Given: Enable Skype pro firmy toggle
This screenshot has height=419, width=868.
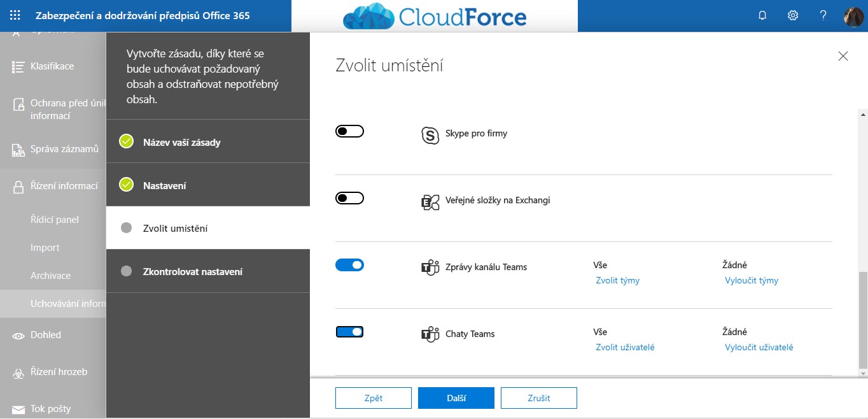Looking at the screenshot, I should point(349,131).
